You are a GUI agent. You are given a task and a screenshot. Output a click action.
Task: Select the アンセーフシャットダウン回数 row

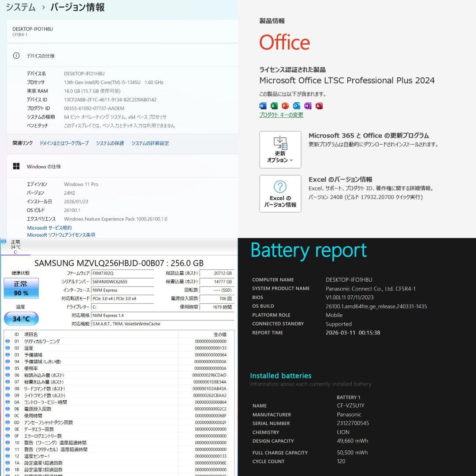tap(116, 422)
